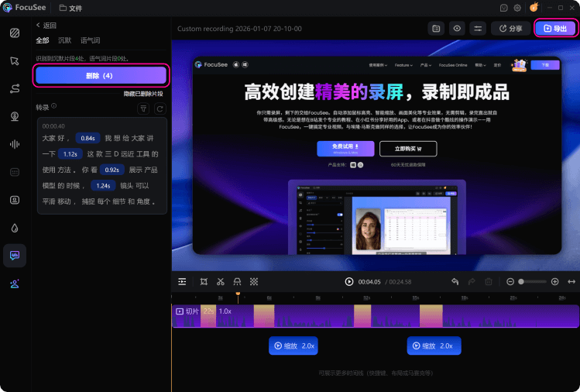Play the video preview
The height and width of the screenshot is (392, 580).
click(348, 282)
